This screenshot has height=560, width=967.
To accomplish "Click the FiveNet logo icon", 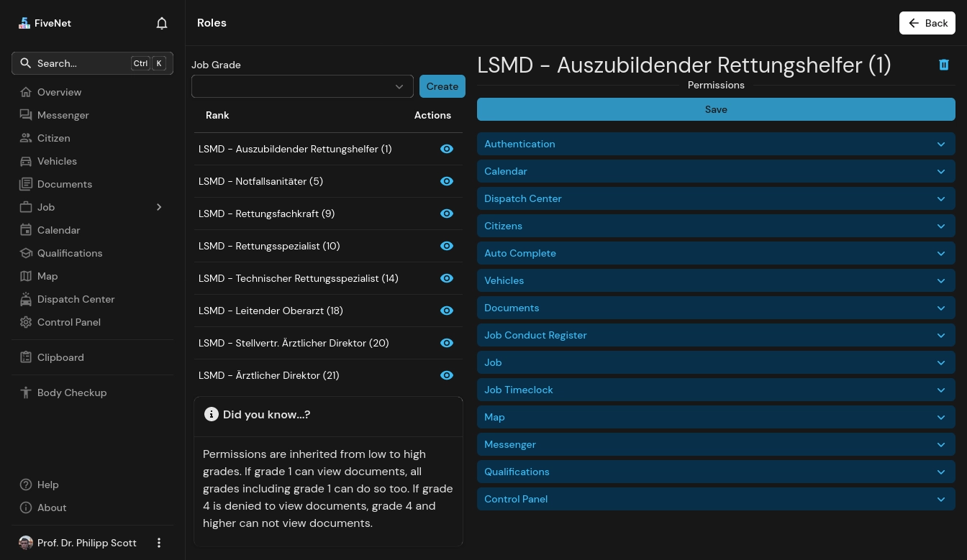I will click(x=25, y=23).
